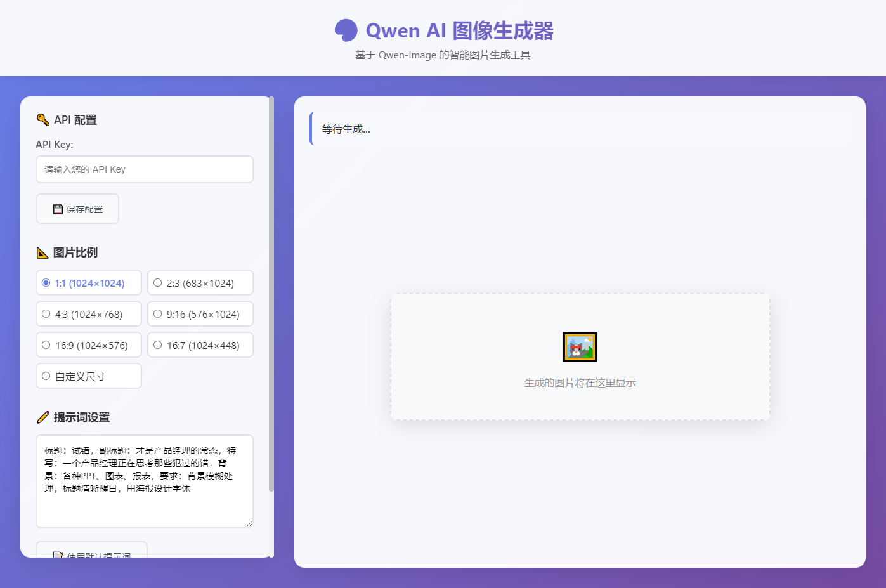Screen dimensions: 886x588
Task: Click the Qwen logo icon in header
Action: pos(346,30)
